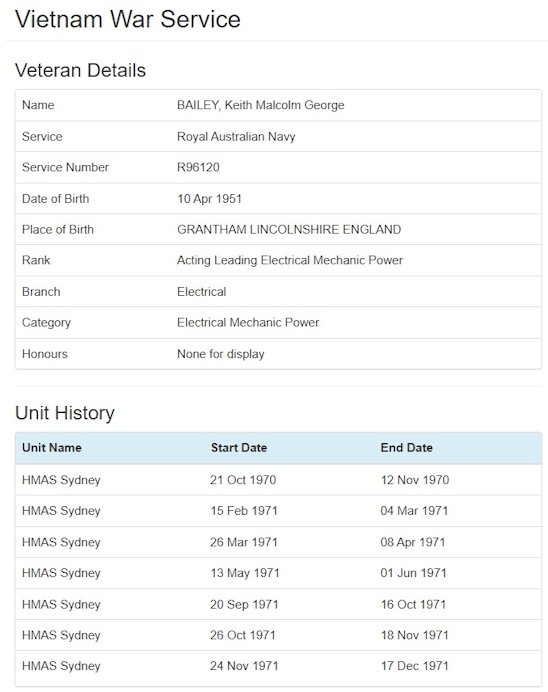
Task: Select the 'Veteran Details' section heading
Action: coord(80,70)
